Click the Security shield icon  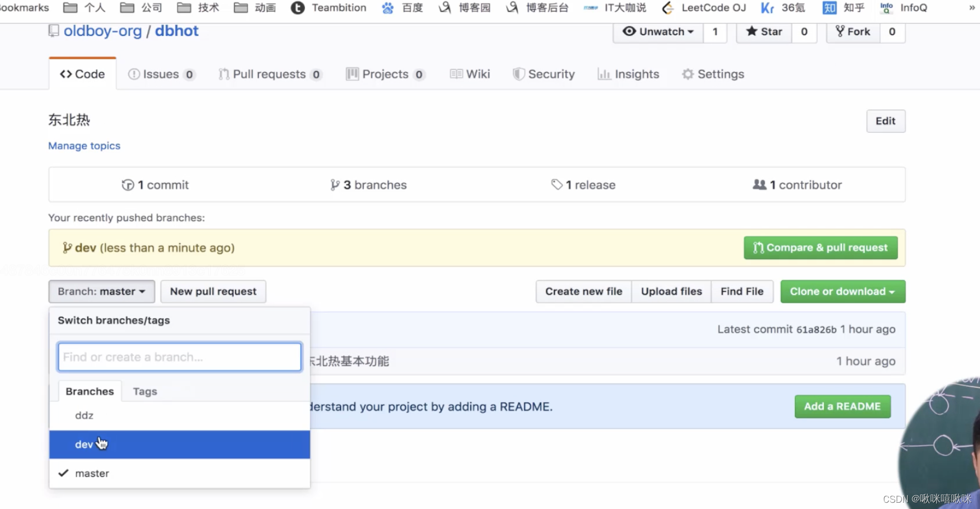tap(519, 74)
